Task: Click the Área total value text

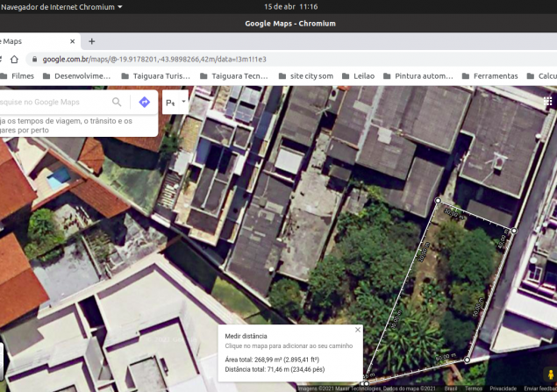Action: point(272,360)
